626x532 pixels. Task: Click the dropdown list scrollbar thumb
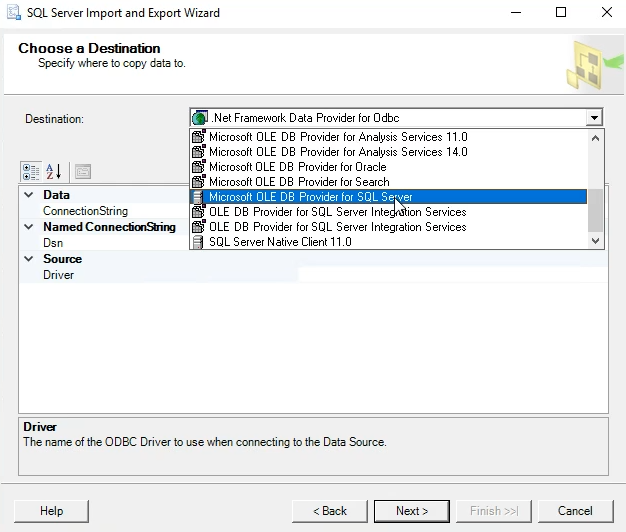[x=595, y=210]
